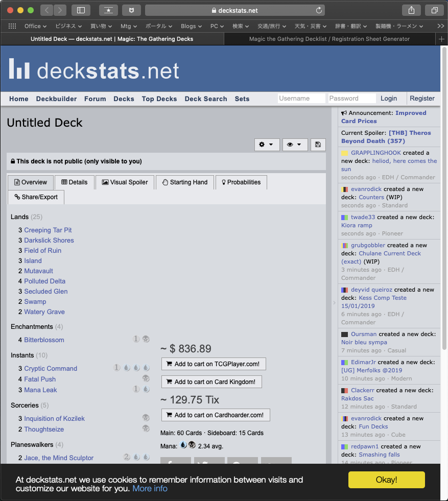
Task: Open the Safari share icon
Action: pyautogui.click(x=411, y=10)
